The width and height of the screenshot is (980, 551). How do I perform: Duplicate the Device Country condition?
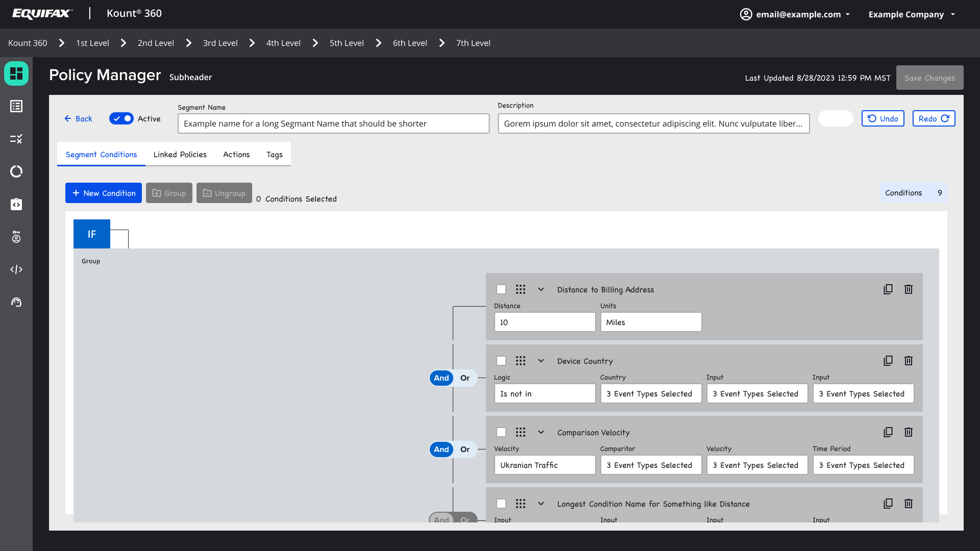[x=888, y=361]
